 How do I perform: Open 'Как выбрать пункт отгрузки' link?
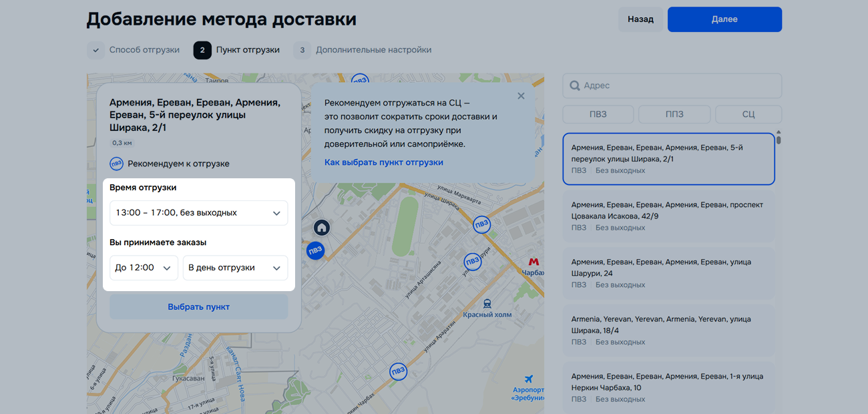coord(384,162)
